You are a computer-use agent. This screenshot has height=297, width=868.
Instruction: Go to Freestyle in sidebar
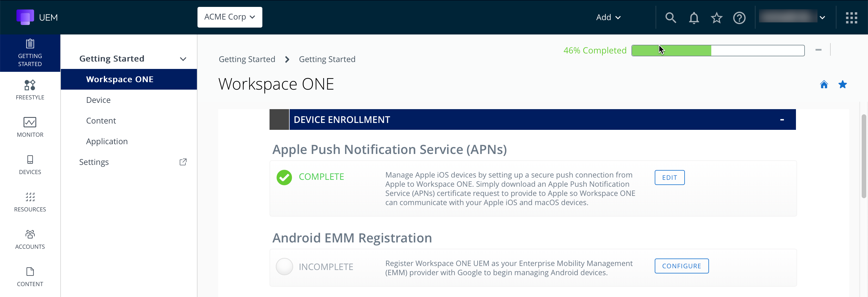[x=30, y=90]
